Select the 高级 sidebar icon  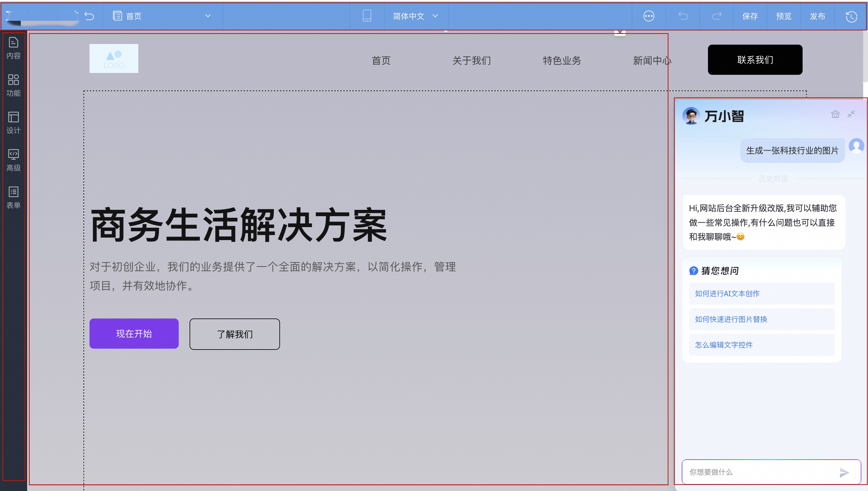[x=14, y=159]
